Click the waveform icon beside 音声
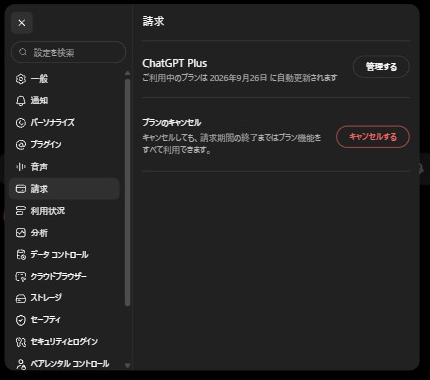The height and width of the screenshot is (380, 430). point(21,167)
